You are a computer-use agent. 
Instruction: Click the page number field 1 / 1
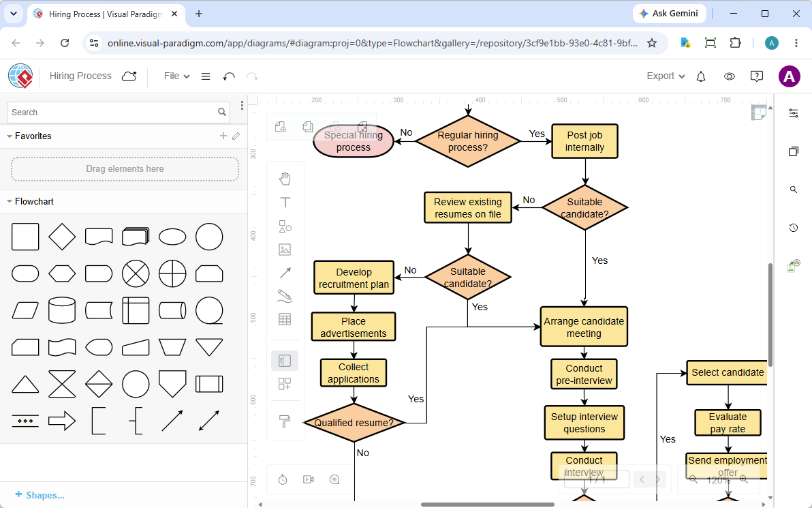(597, 479)
